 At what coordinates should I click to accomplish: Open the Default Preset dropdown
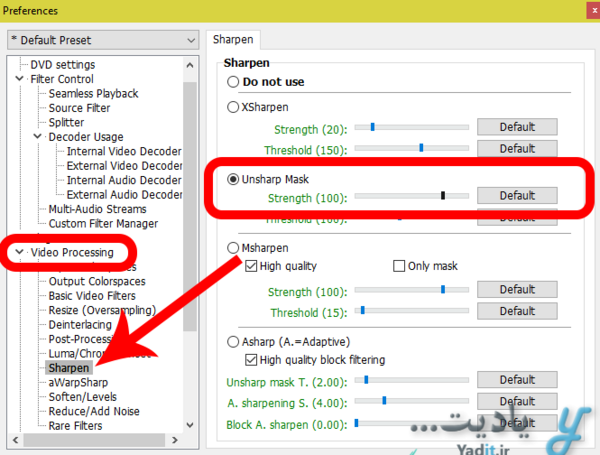point(103,40)
